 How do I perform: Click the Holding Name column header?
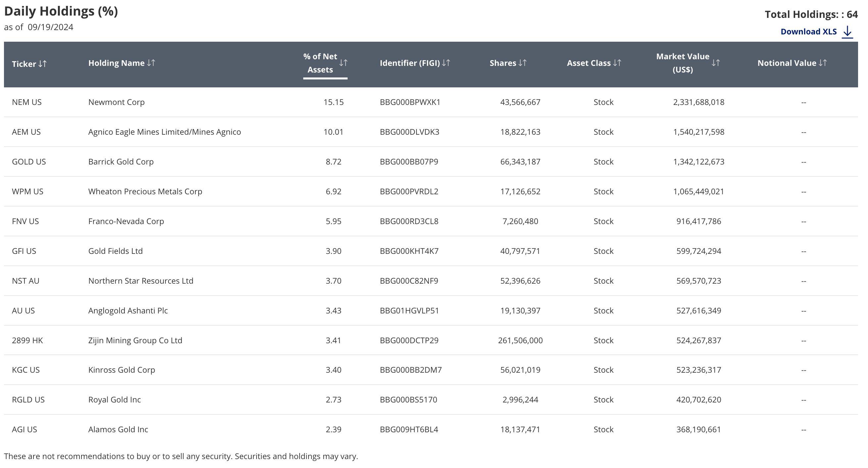click(116, 63)
